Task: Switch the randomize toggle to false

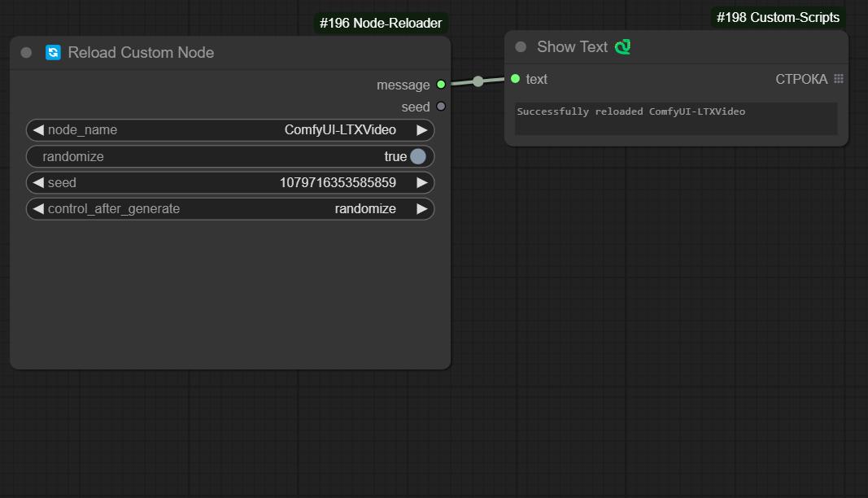Action: tap(417, 156)
